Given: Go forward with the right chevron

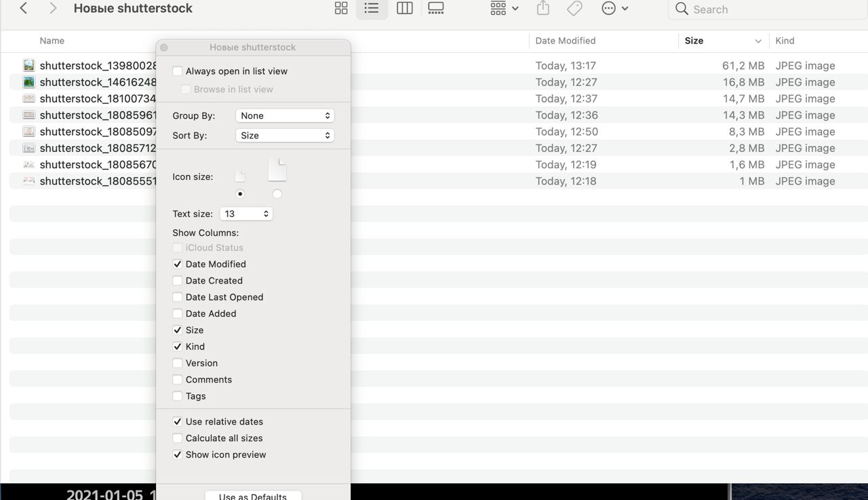Looking at the screenshot, I should point(53,8).
